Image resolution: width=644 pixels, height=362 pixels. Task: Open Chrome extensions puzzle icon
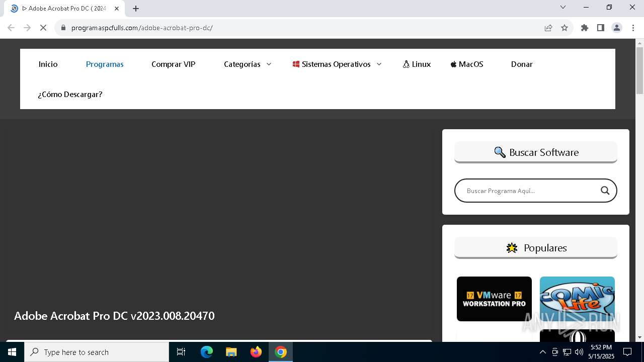point(585,28)
